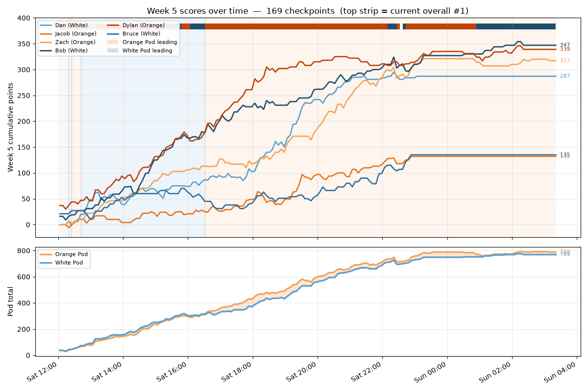This screenshot has height=392, width=588.
Task: Click the 300 tick on the upper y-axis
Action: point(24,70)
